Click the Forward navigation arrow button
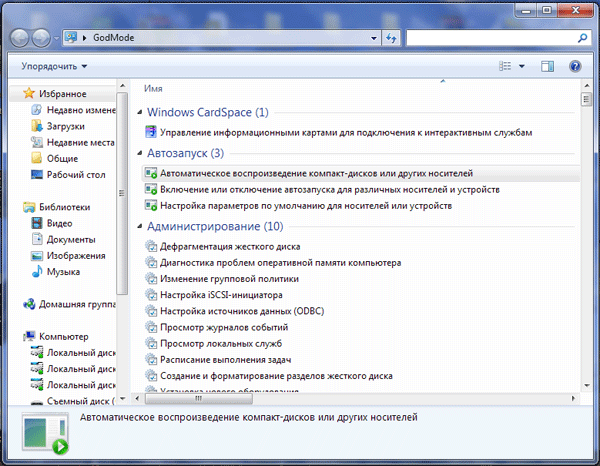600x466 pixels. pyautogui.click(x=41, y=38)
